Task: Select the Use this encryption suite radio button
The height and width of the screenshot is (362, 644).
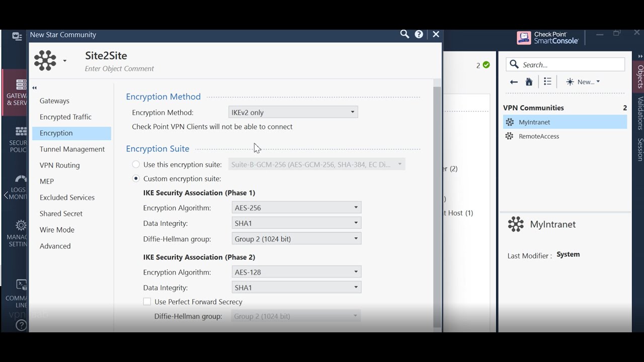Action: (136, 164)
